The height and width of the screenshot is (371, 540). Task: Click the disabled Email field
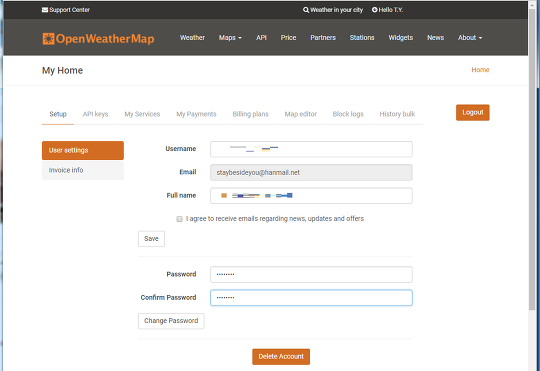[311, 172]
